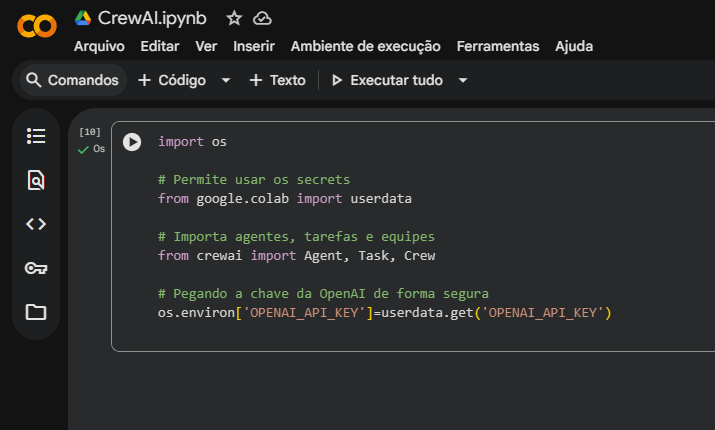The height and width of the screenshot is (430, 715).
Task: Open the files folder sidebar panel
Action: (x=36, y=312)
